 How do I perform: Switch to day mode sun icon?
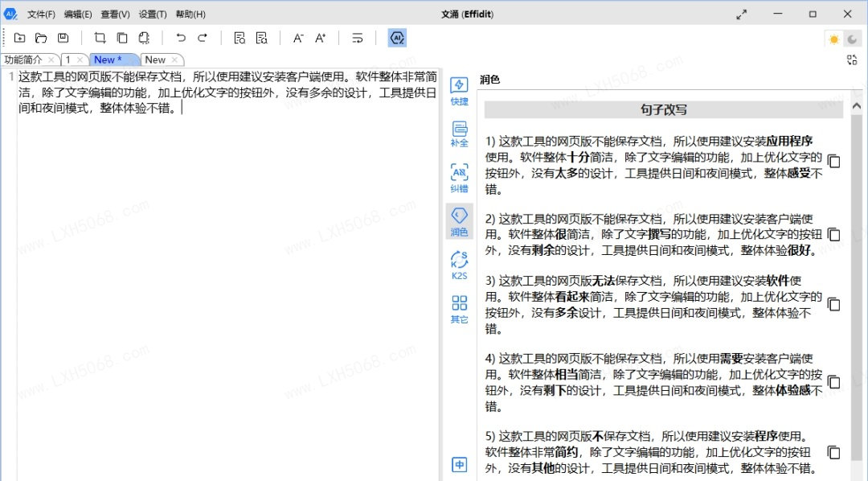point(833,39)
